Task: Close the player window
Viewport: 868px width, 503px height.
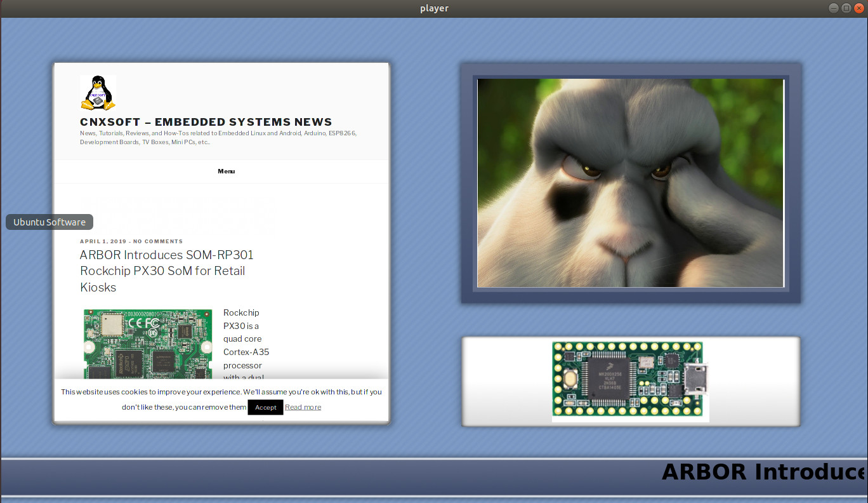Action: [x=859, y=8]
